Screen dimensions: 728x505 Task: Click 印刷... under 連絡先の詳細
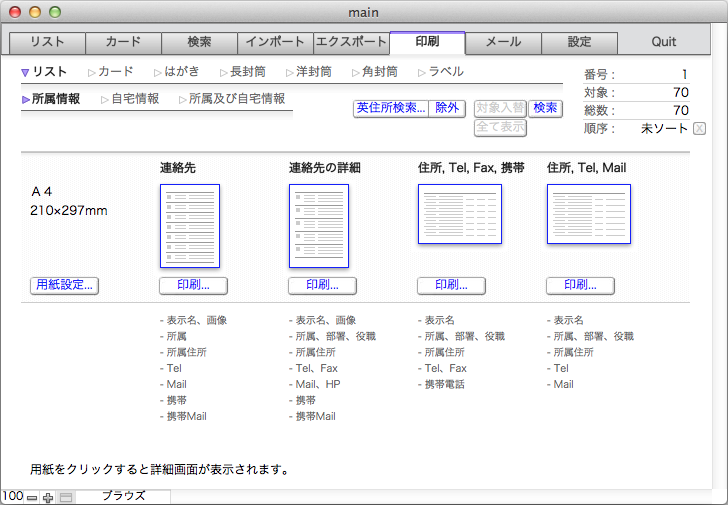point(322,285)
